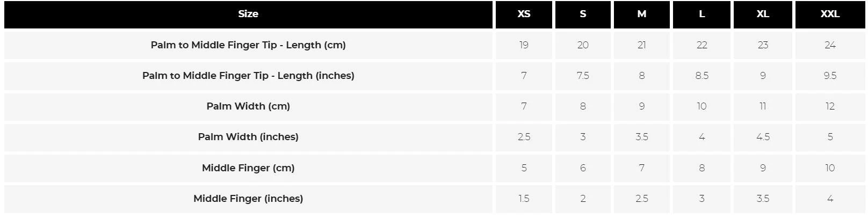
Task: Select the XL size column header
Action: point(763,14)
